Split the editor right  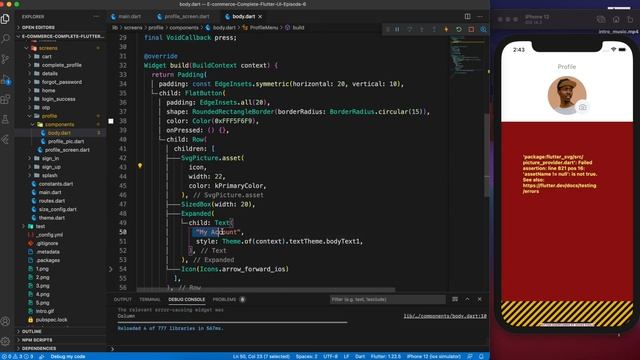[x=467, y=16]
